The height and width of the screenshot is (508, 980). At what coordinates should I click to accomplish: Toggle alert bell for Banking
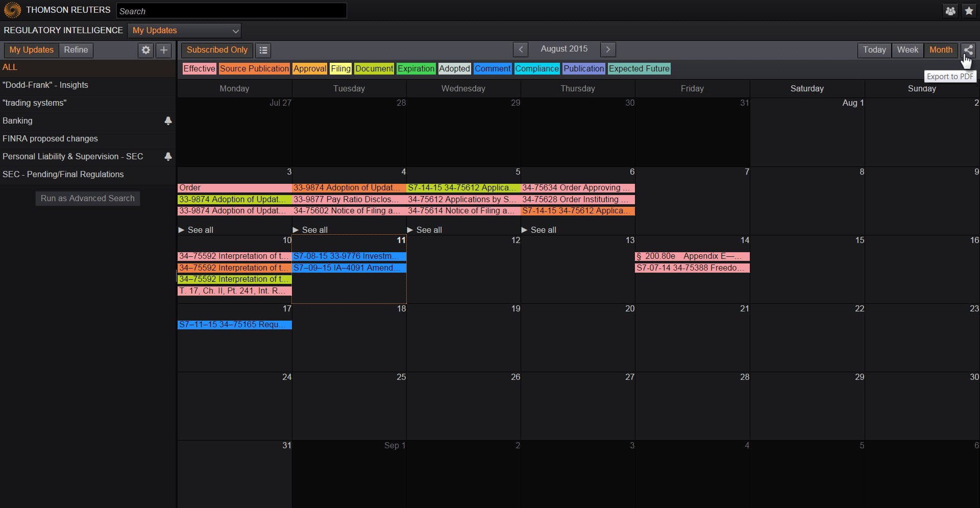(x=168, y=121)
